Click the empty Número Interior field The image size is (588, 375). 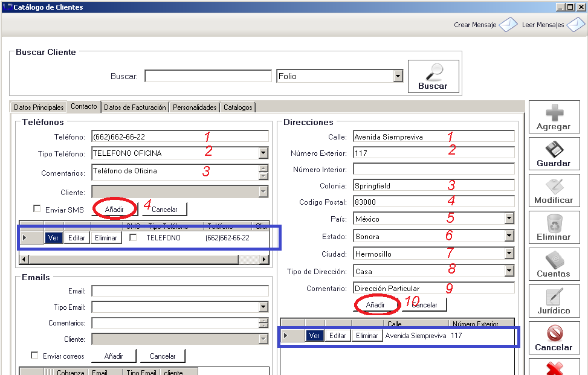click(x=433, y=169)
